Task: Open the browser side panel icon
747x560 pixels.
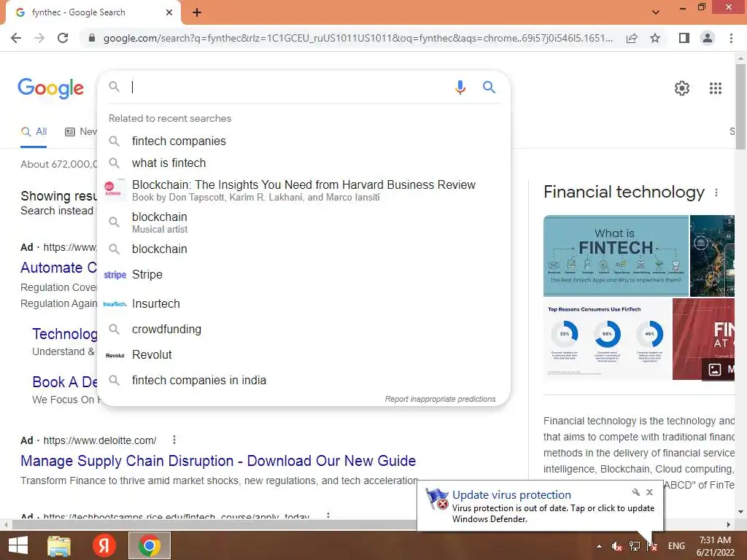Action: [x=684, y=38]
